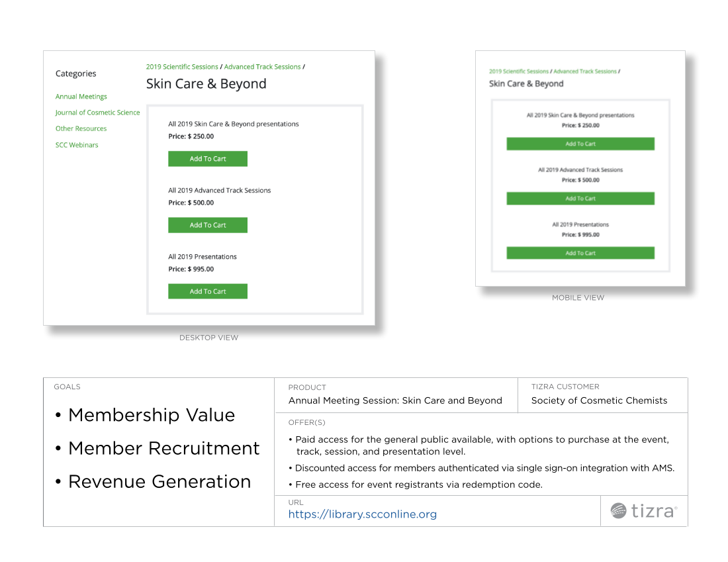Click Advanced Track Sessions breadcrumb in desktop view
The image size is (728, 562).
[262, 67]
